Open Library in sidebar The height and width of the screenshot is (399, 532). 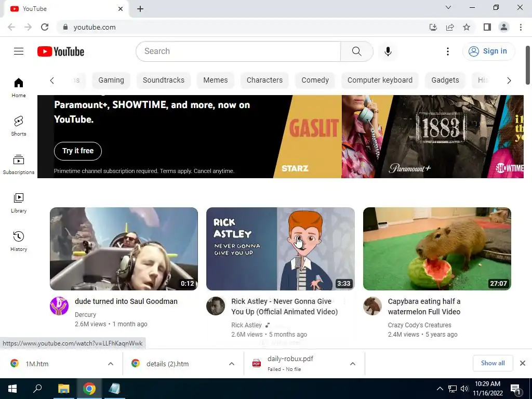pos(19,203)
